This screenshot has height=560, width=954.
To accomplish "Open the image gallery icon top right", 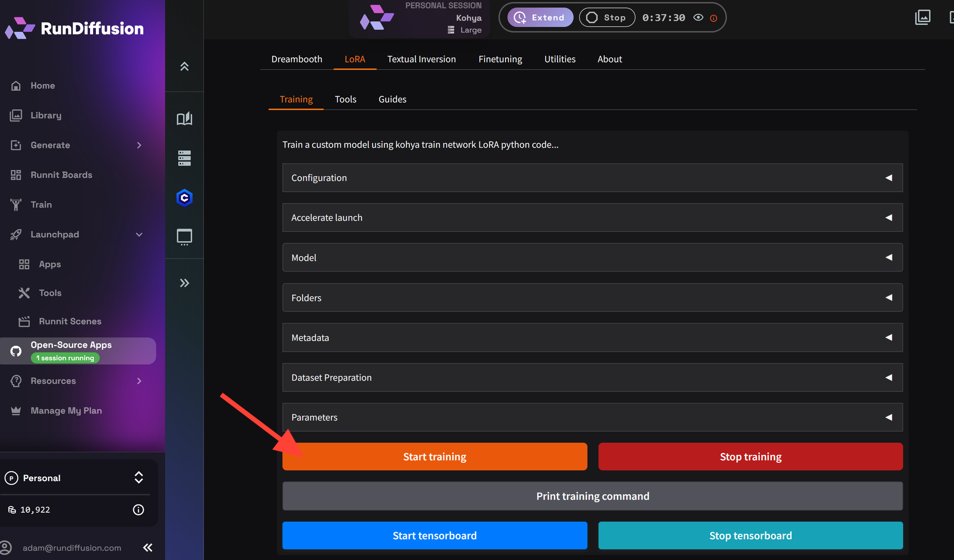I will click(x=923, y=18).
